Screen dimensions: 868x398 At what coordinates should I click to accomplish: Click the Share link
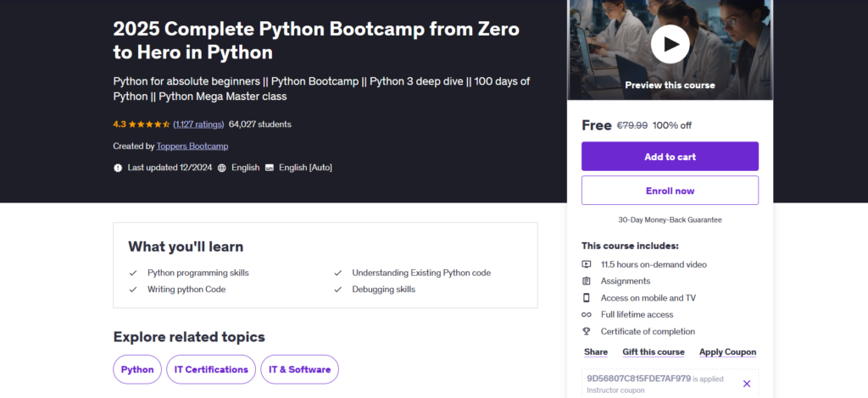click(596, 352)
